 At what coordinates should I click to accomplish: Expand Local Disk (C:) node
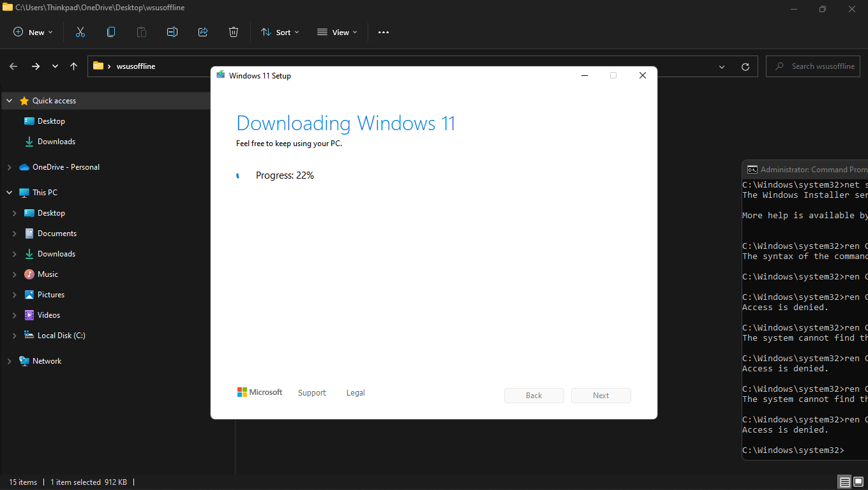point(15,336)
